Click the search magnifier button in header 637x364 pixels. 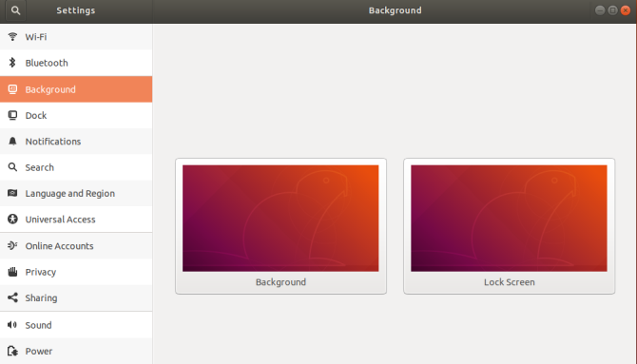point(15,10)
